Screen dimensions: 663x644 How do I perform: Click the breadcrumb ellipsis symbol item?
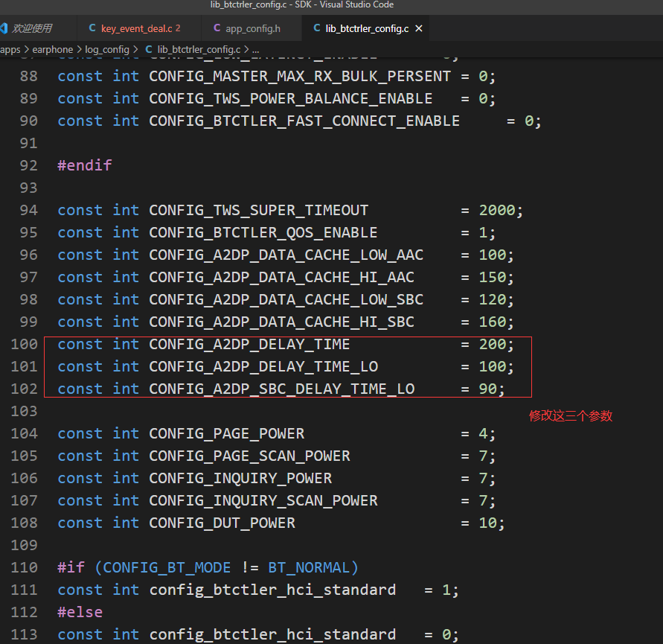click(x=255, y=49)
